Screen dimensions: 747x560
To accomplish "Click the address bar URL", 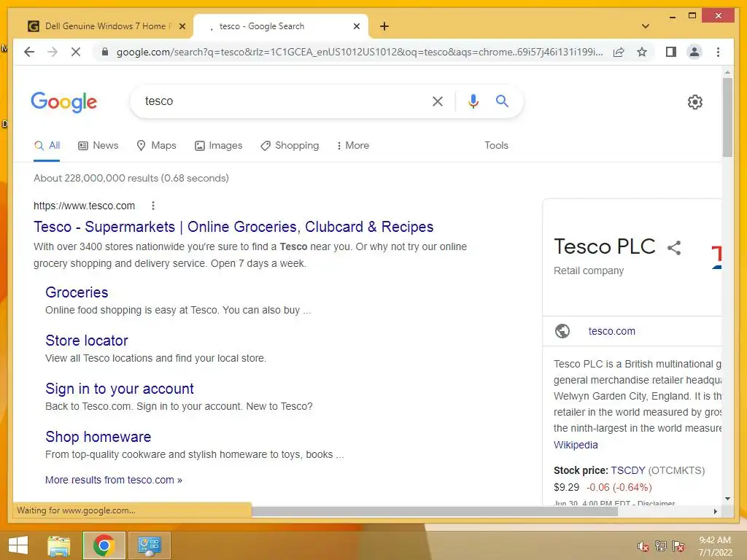I will pos(360,52).
